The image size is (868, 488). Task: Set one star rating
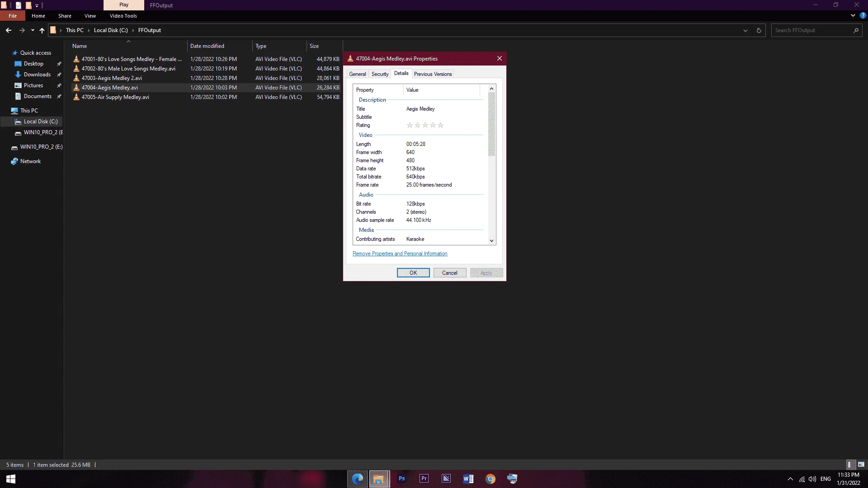410,125
